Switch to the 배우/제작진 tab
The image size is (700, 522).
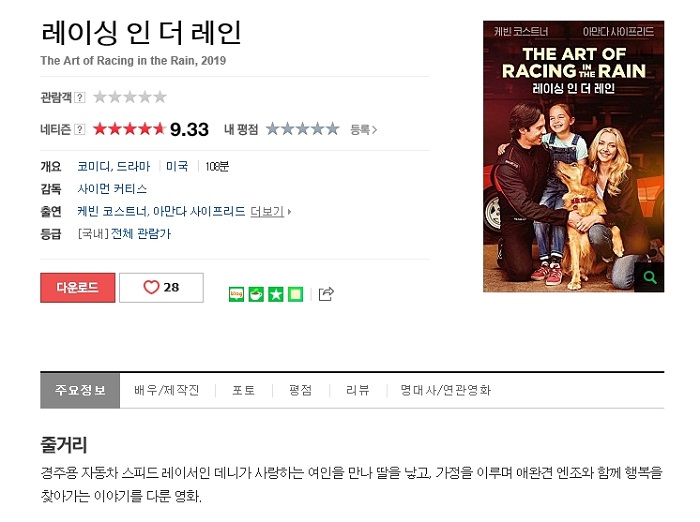click(167, 390)
